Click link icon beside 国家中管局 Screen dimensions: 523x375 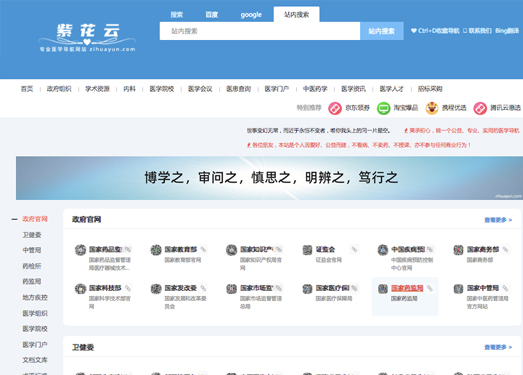(x=505, y=288)
